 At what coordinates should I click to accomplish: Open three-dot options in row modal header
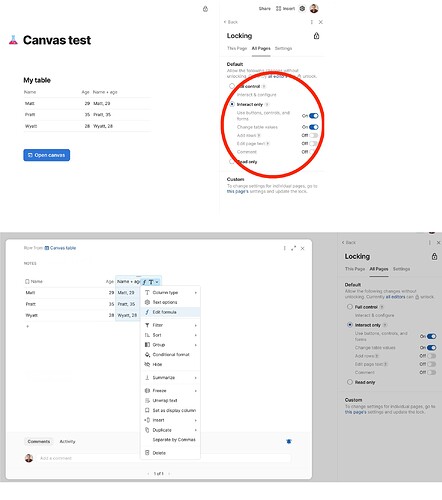(x=284, y=248)
